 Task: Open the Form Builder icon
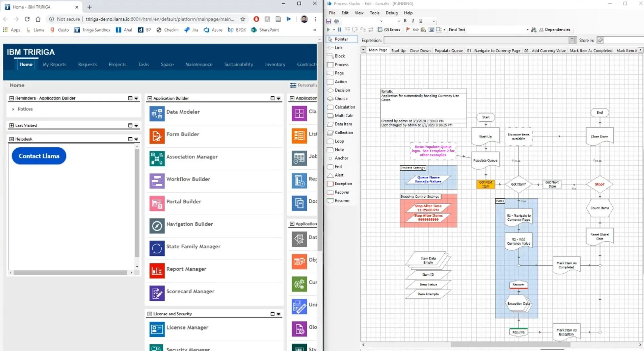(x=157, y=136)
